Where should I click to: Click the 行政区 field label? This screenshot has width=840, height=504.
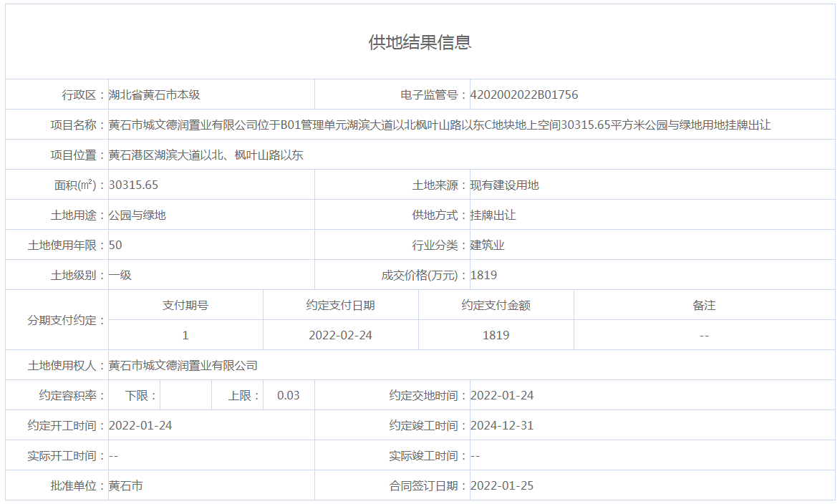[x=85, y=94]
